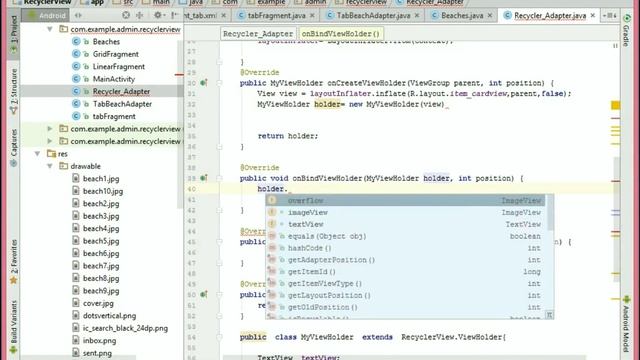The width and height of the screenshot is (640, 360).
Task: Click Recycler_Adapter breadcrumb in editor
Action: tap(258, 34)
